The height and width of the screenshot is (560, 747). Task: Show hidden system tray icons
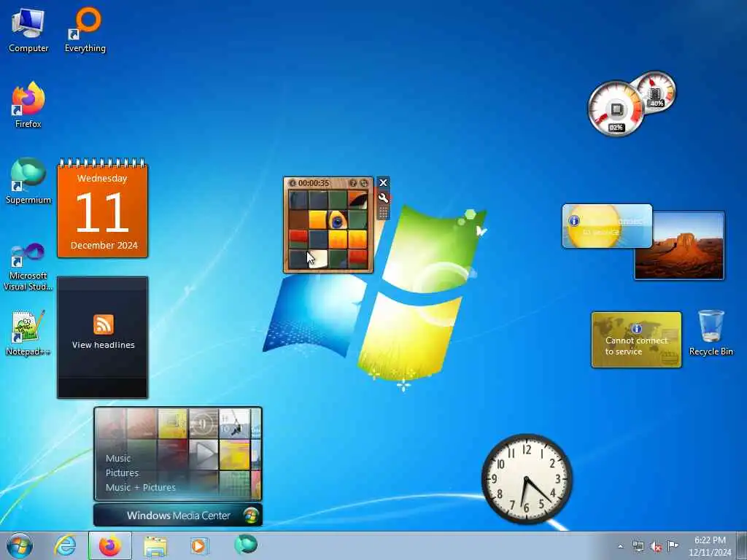(620, 547)
